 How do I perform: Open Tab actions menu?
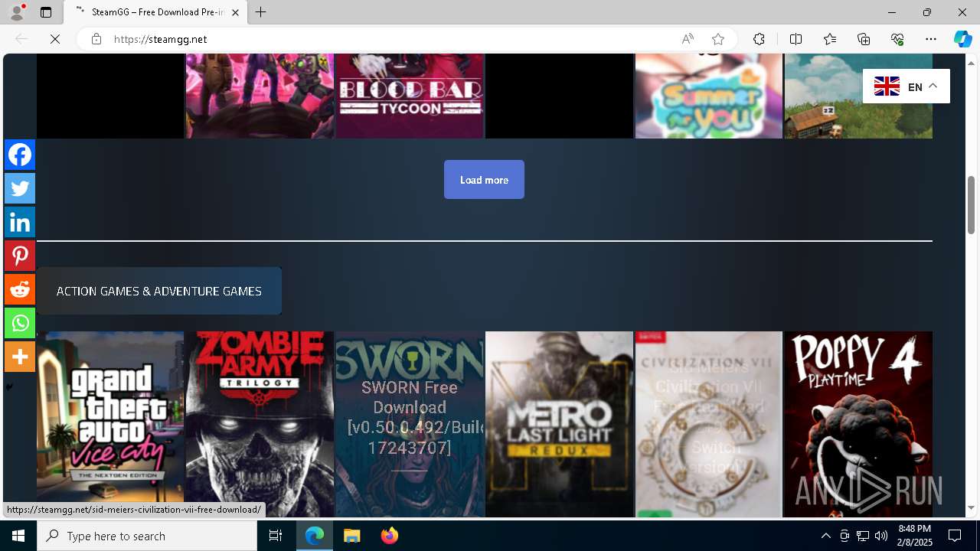46,12
